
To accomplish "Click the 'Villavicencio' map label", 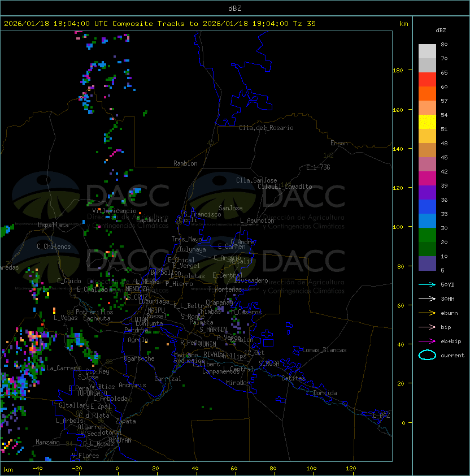I will tap(114, 211).
